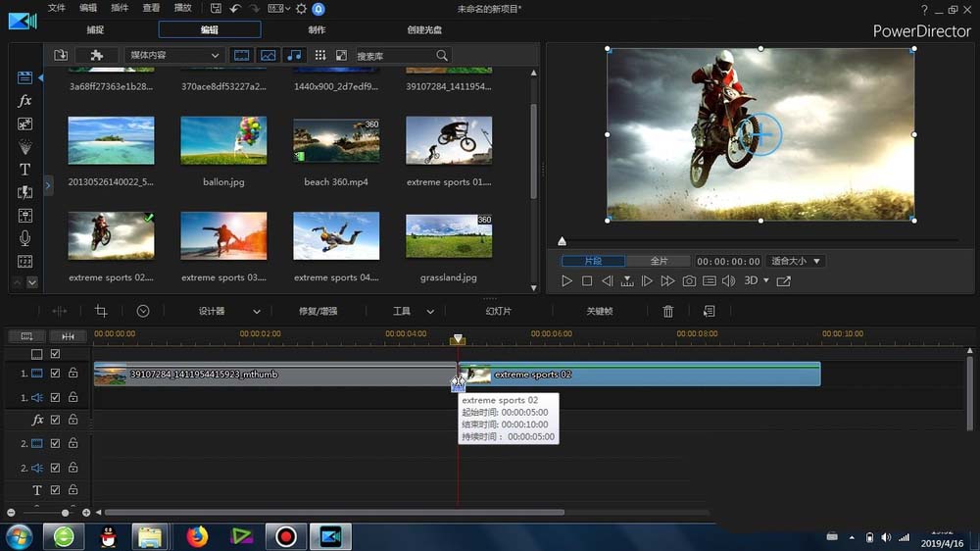Undock the preview window
The width and height of the screenshot is (980, 551).
(x=783, y=281)
